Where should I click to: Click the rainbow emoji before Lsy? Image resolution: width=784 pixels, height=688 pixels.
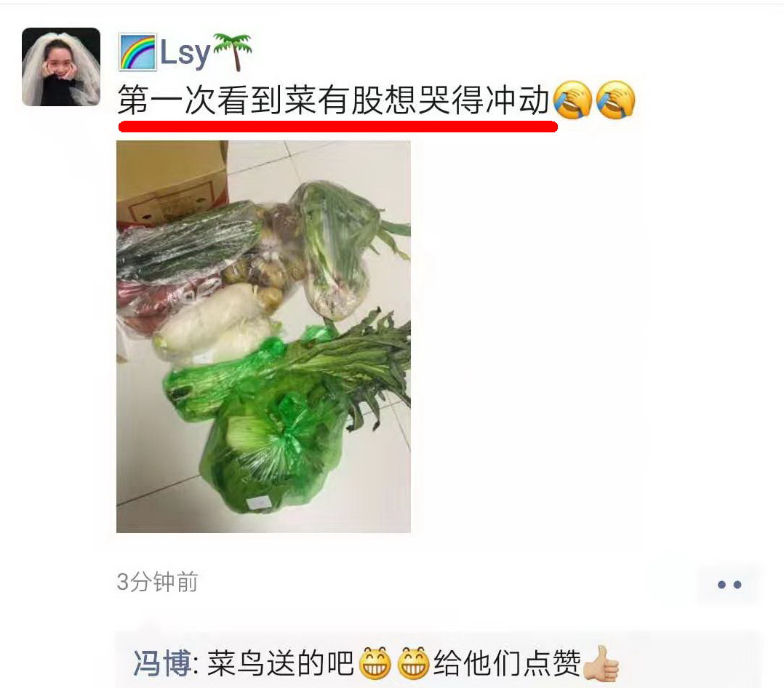[x=137, y=52]
